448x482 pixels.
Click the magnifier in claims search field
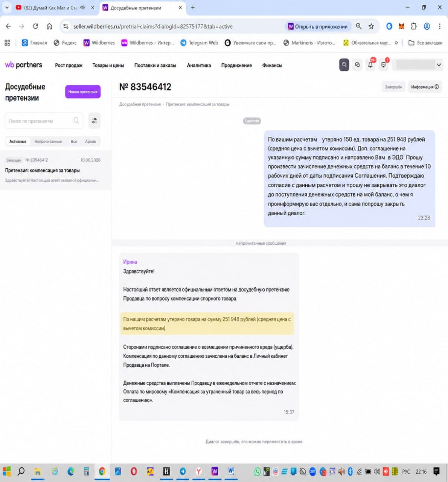pos(76,120)
